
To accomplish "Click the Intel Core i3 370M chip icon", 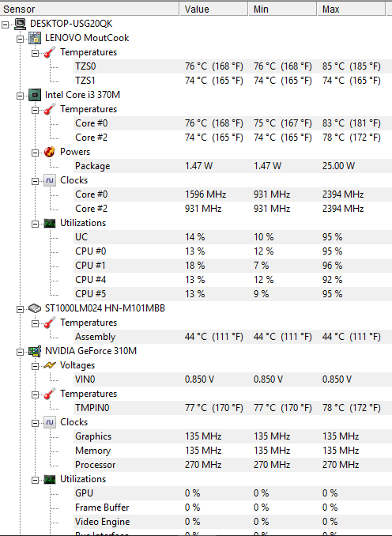I will tap(35, 95).
